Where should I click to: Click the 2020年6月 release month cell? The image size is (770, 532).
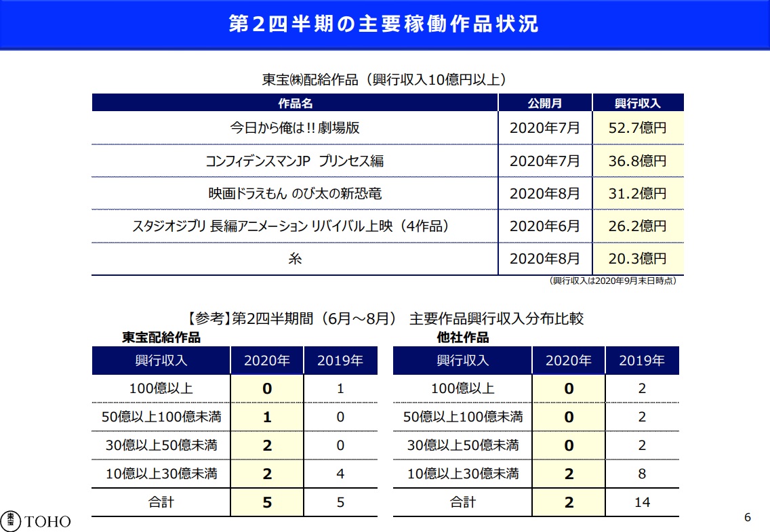coord(544,226)
